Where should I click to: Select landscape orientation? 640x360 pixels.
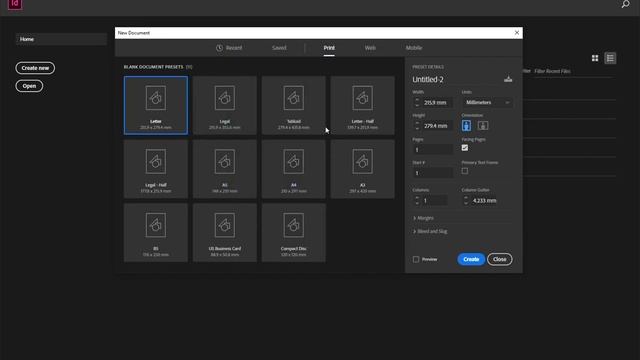pos(483,126)
